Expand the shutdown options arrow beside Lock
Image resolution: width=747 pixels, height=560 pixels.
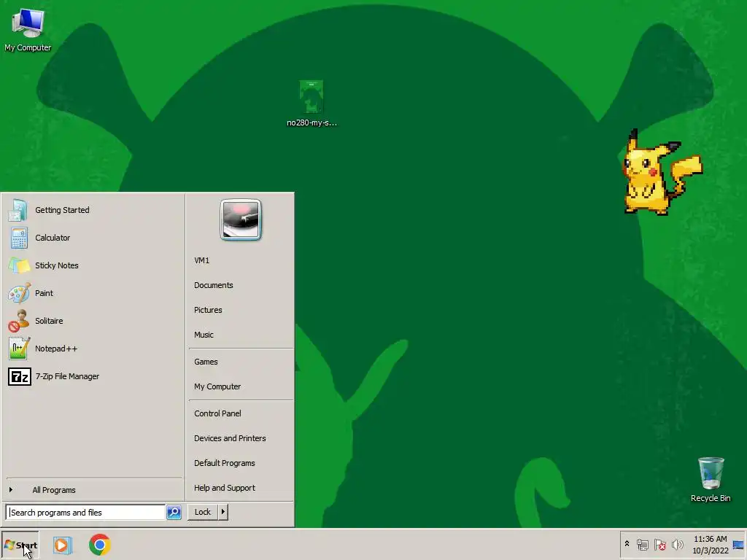click(223, 512)
